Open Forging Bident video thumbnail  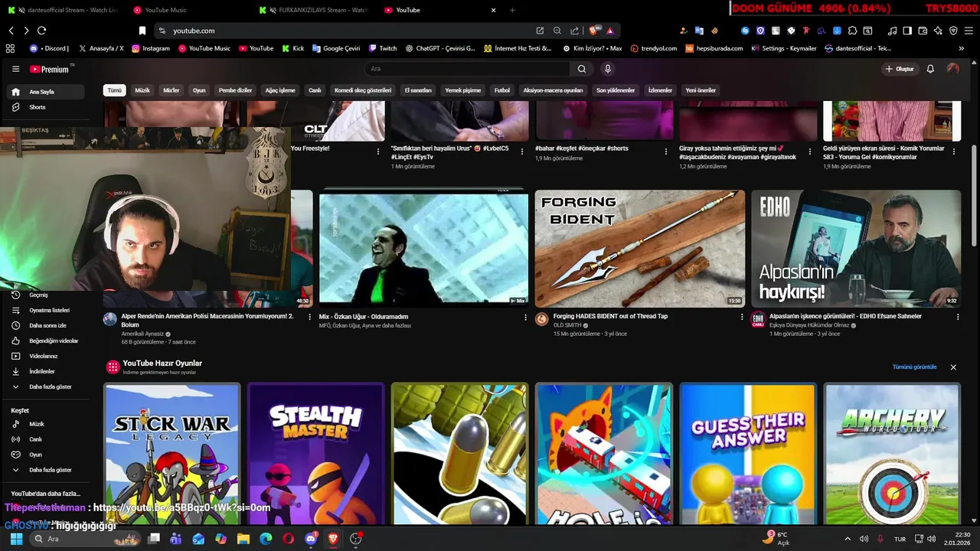click(x=640, y=249)
